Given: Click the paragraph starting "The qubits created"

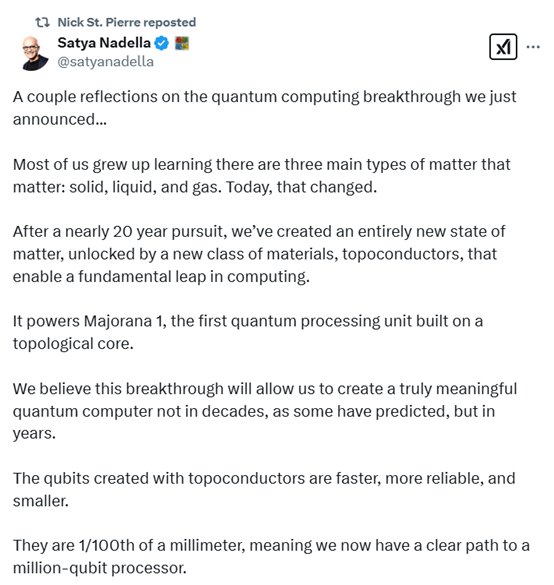Looking at the screenshot, I should pyautogui.click(x=264, y=489).
